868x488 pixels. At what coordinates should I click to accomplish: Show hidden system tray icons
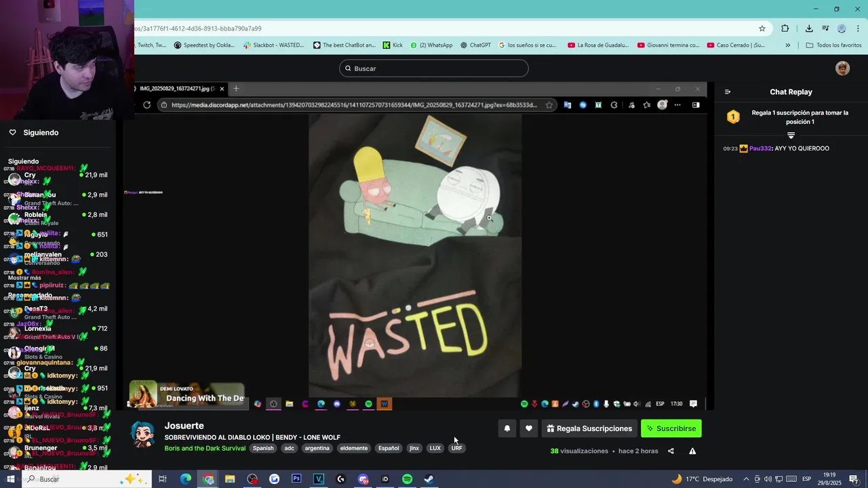746,479
